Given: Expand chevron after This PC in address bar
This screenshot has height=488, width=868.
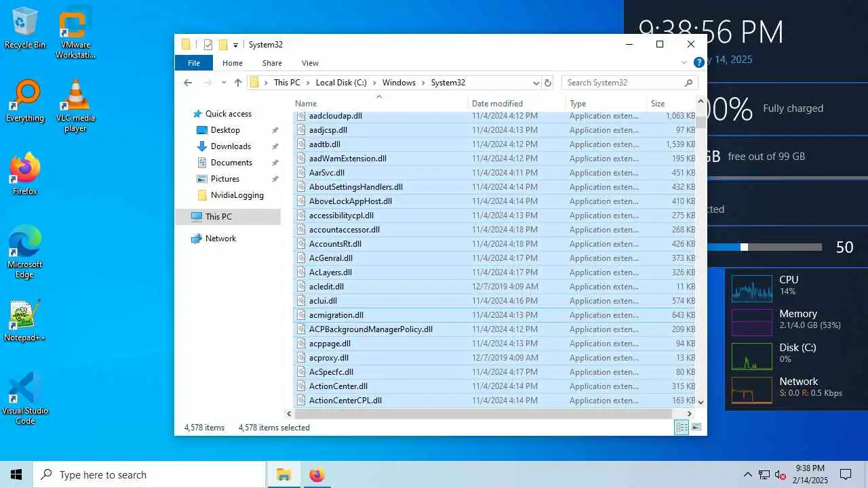Looking at the screenshot, I should (308, 83).
